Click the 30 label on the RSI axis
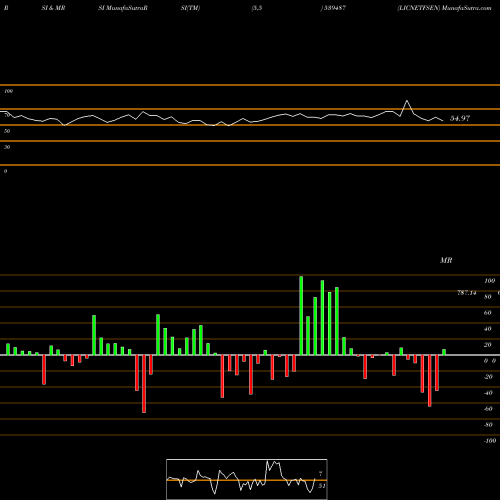This screenshot has height=500, width=500. (7, 147)
